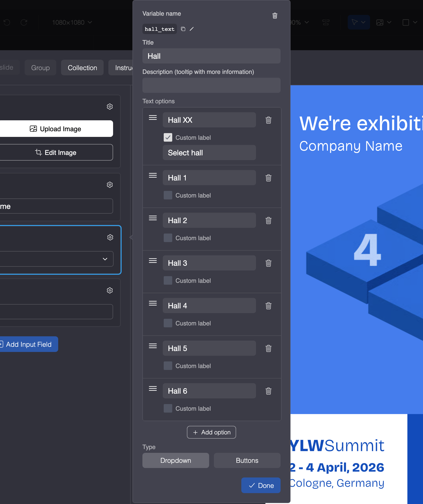The width and height of the screenshot is (423, 504).
Task: Click the Add option button
Action: tap(211, 432)
